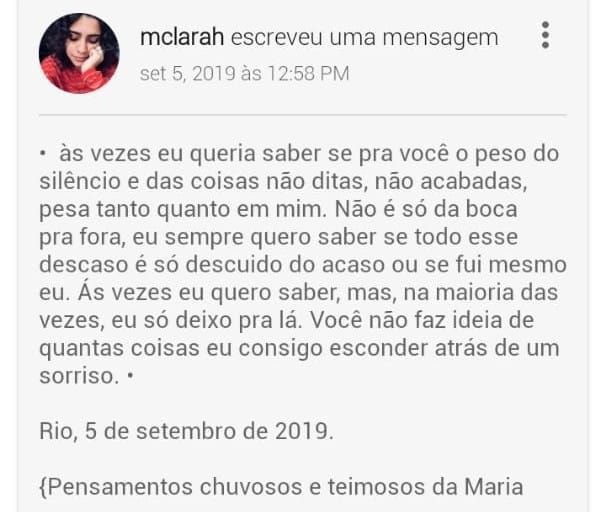The height and width of the screenshot is (512, 606).
Task: Click the date line 'Rio, 5 de setembro de 2019.'
Action: 186,431
